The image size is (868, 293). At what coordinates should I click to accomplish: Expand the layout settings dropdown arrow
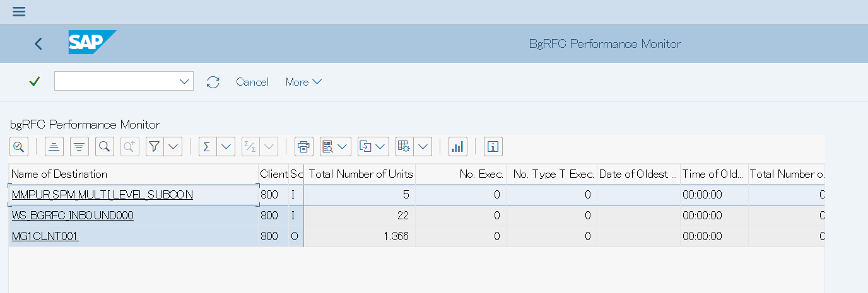click(x=423, y=147)
